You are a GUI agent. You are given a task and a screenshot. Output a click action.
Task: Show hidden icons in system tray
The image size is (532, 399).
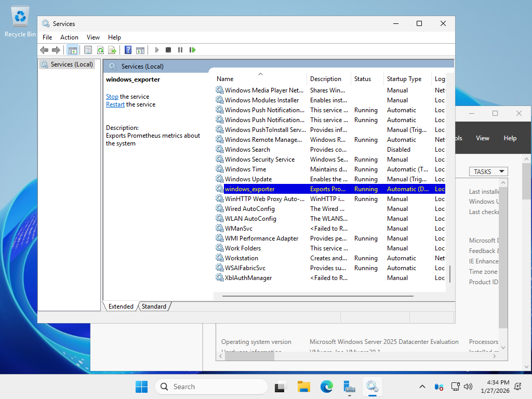(422, 387)
